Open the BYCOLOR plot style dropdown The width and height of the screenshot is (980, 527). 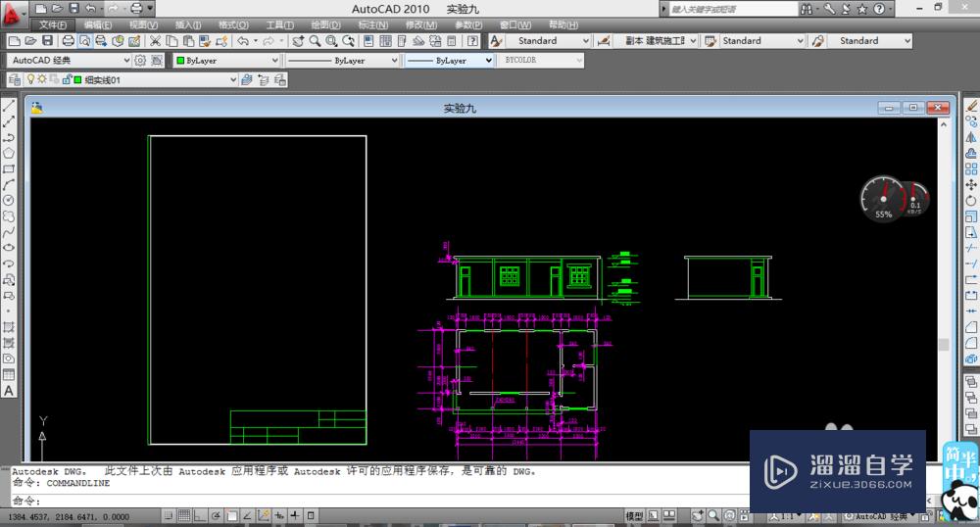541,61
